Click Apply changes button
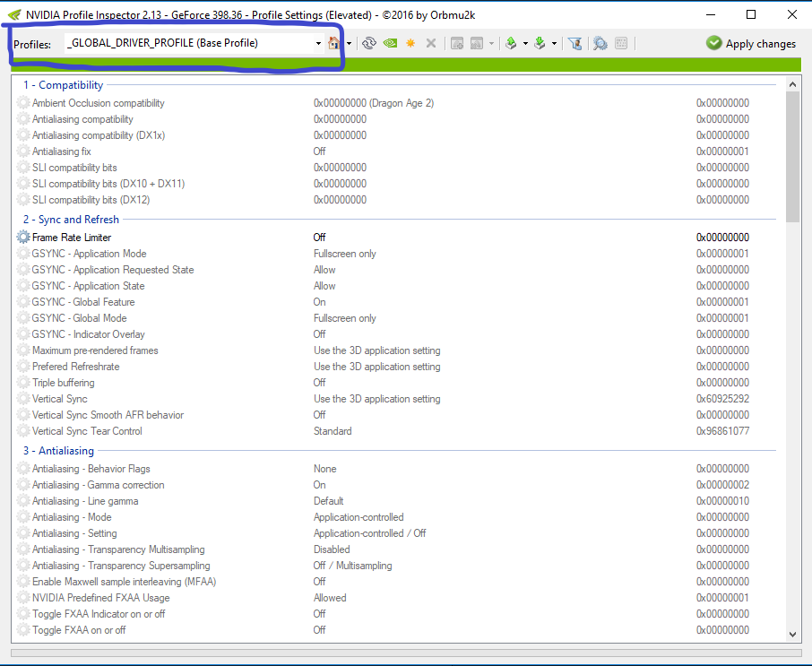The width and height of the screenshot is (812, 666). click(751, 44)
